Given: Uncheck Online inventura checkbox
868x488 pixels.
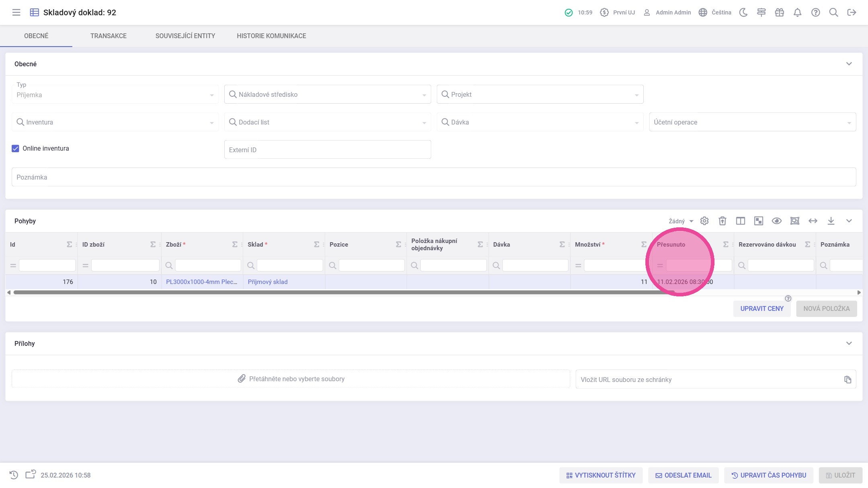Looking at the screenshot, I should tap(15, 149).
